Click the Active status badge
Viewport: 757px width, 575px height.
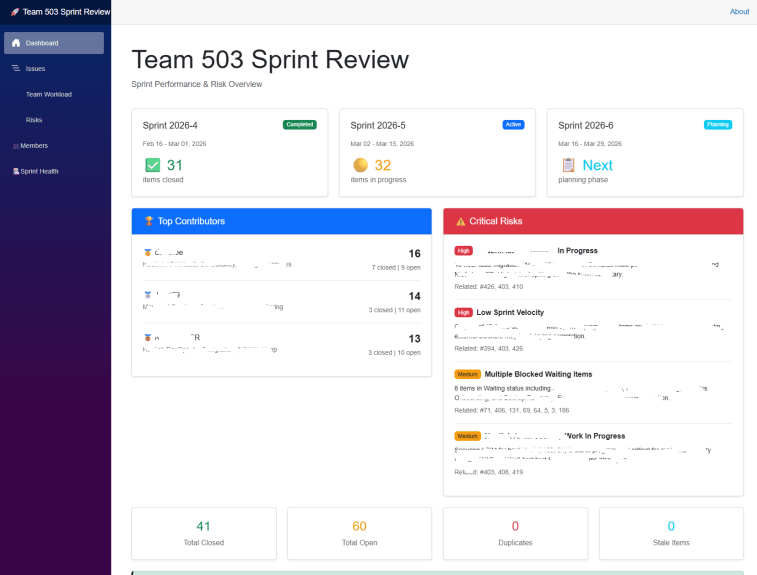513,125
